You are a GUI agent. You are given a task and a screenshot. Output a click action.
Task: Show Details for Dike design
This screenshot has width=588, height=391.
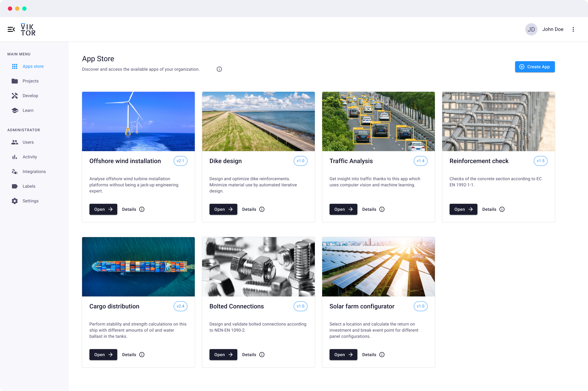click(253, 209)
